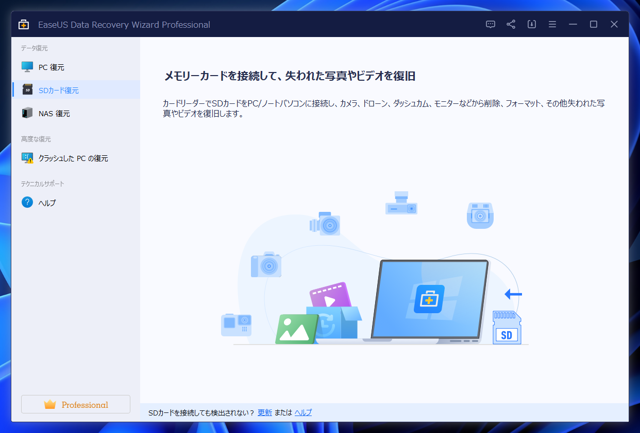Image resolution: width=640 pixels, height=433 pixels.
Task: Open クラッシュした PC の復元
Action: 76,158
